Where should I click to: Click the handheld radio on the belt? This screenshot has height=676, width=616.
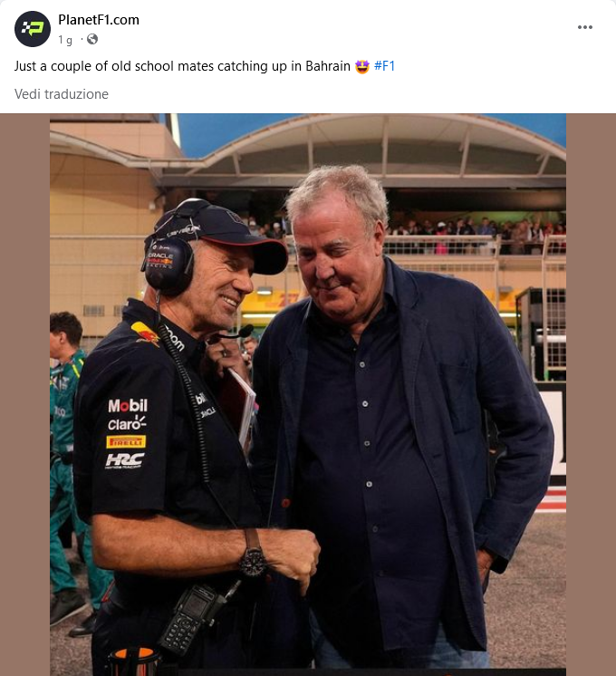click(x=192, y=617)
